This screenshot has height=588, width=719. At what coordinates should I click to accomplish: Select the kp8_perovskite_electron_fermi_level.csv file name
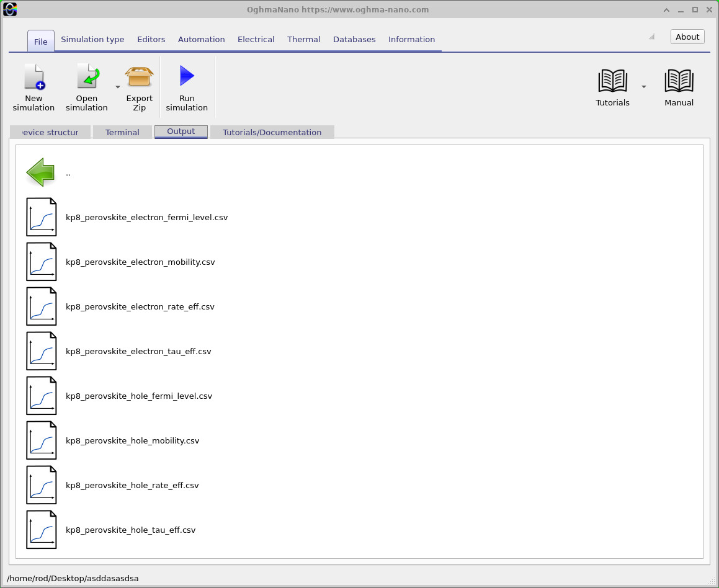coord(147,217)
